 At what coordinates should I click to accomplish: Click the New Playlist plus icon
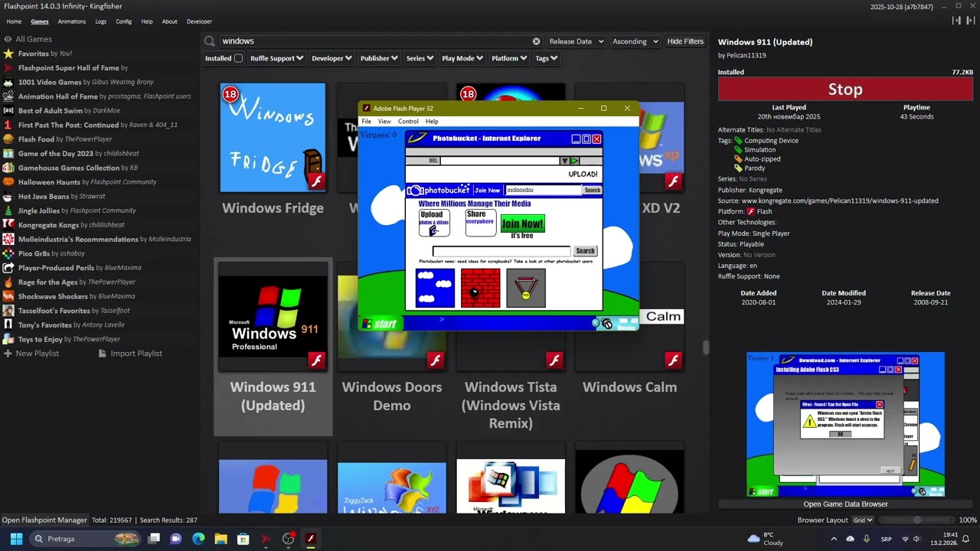coord(8,354)
